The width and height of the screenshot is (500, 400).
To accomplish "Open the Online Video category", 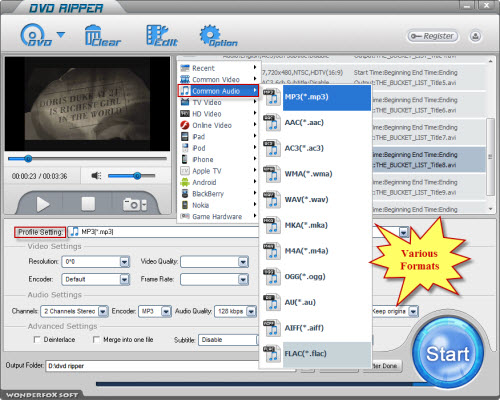I will (218, 125).
